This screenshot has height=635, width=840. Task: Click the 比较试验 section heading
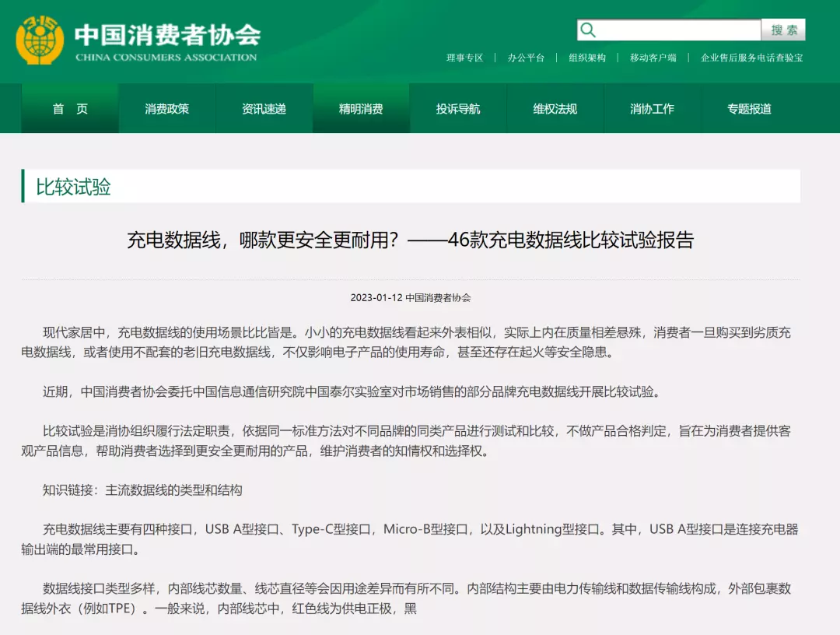point(74,187)
